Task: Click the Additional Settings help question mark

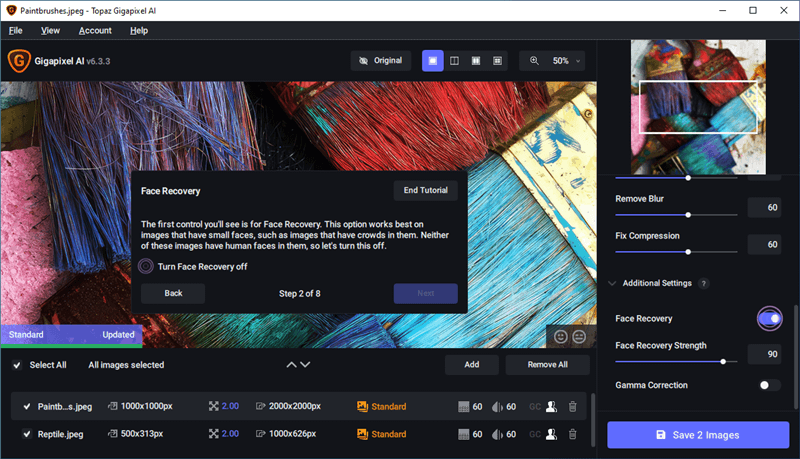Action: pyautogui.click(x=704, y=284)
